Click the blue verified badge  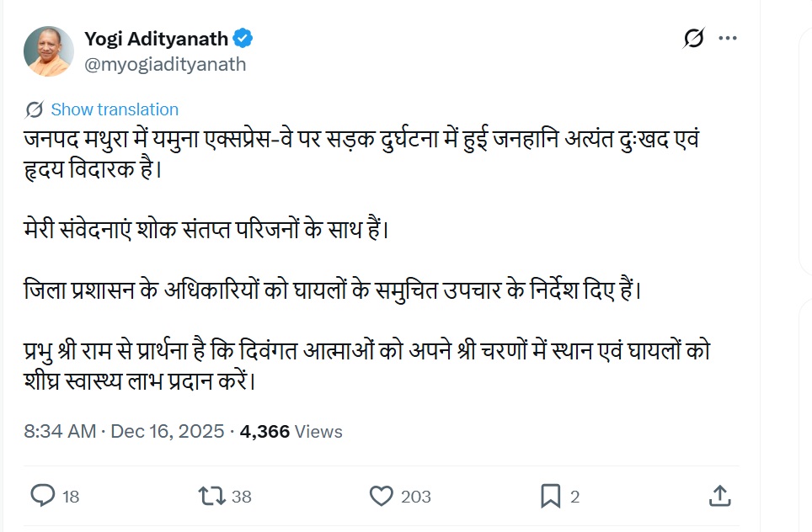point(243,39)
